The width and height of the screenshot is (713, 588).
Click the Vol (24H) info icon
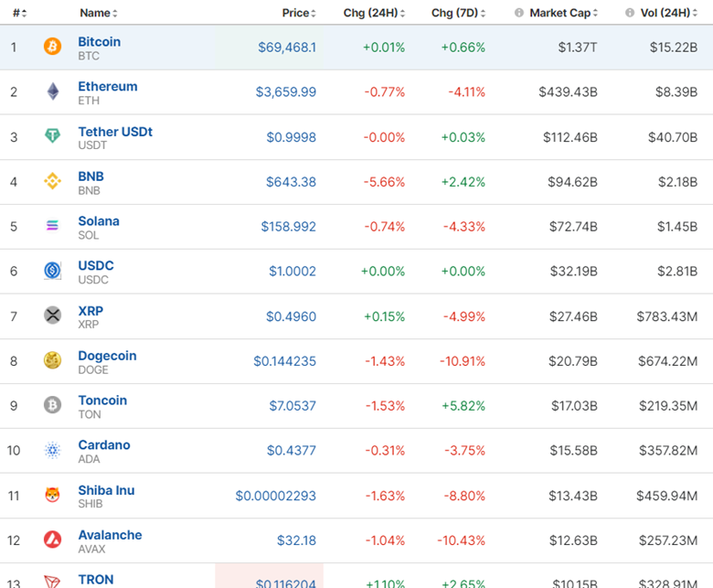pos(630,13)
